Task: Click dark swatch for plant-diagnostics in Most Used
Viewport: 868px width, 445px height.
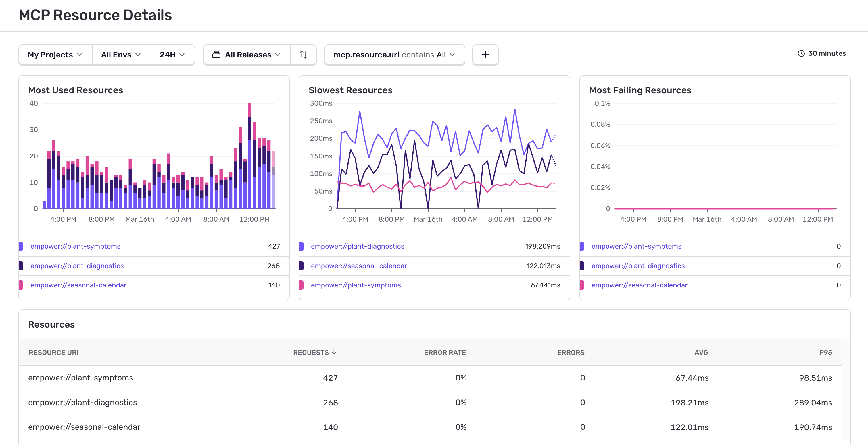Action: pyautogui.click(x=21, y=266)
